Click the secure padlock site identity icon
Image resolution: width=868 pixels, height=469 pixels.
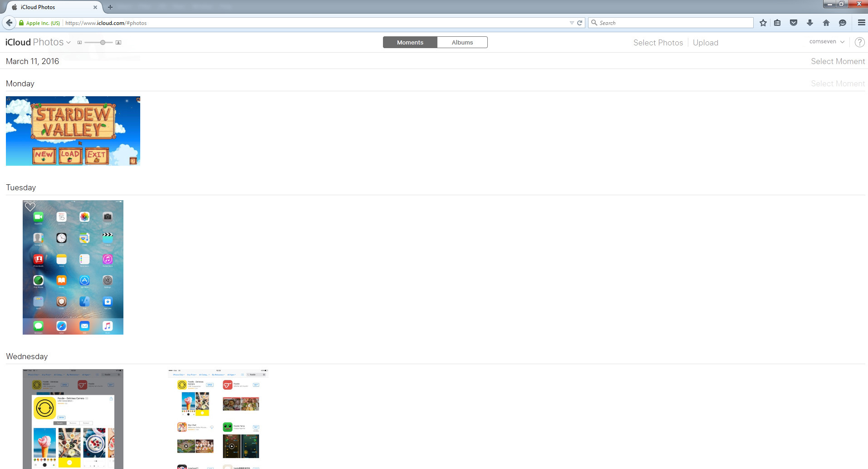click(21, 23)
